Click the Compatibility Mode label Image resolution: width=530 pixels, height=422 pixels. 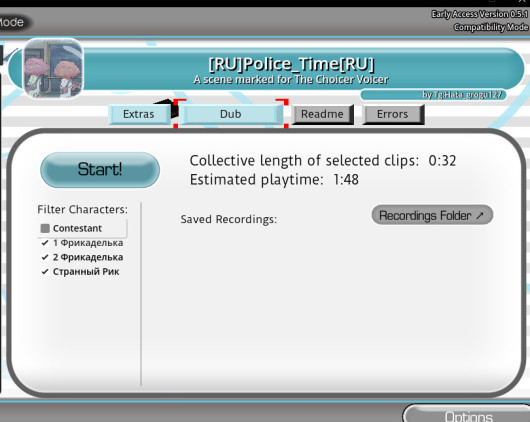coord(491,27)
